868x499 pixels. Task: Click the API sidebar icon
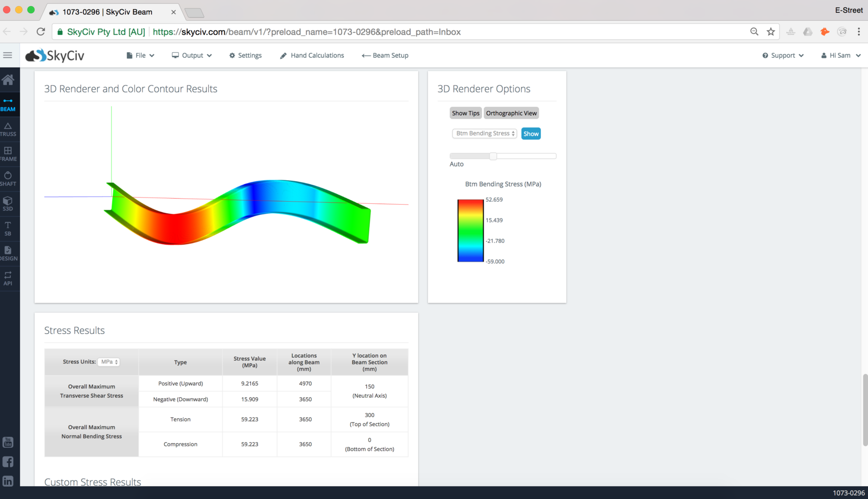(9, 278)
